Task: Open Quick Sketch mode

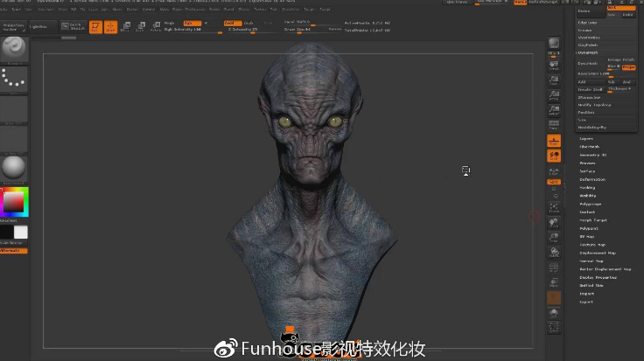Action: 73,27
